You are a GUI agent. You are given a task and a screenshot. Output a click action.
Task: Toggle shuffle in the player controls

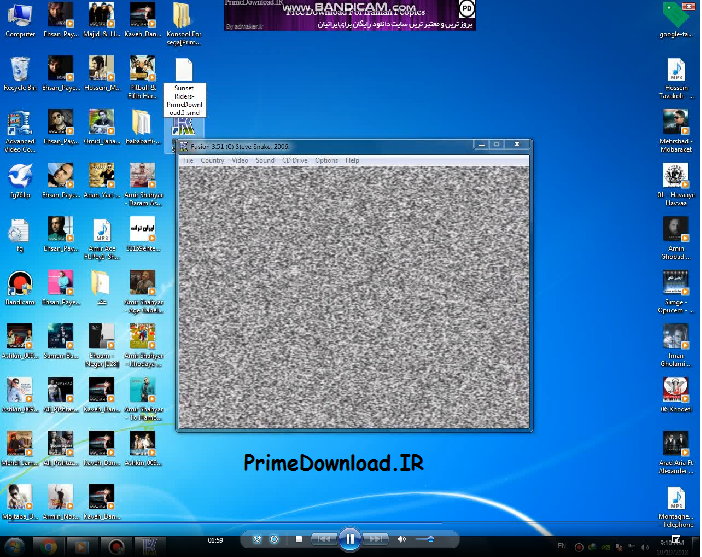pyautogui.click(x=257, y=539)
